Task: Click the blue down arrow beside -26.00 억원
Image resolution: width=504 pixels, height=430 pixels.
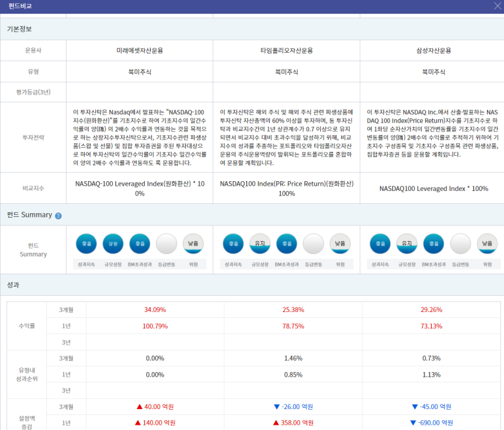Action: [x=276, y=407]
